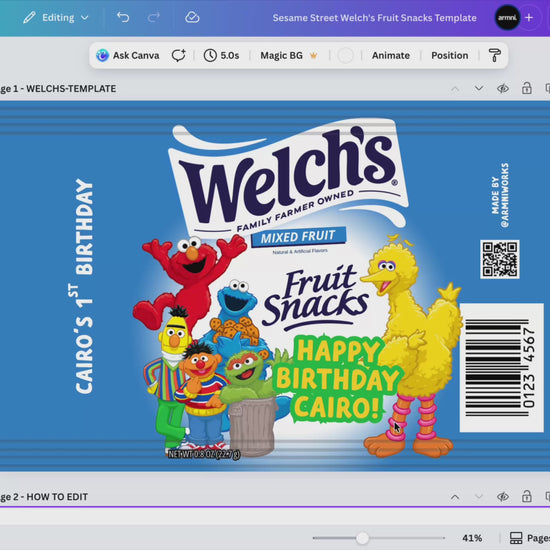Open Ask Canva assistant
This screenshot has height=550, width=550.
[x=128, y=55]
